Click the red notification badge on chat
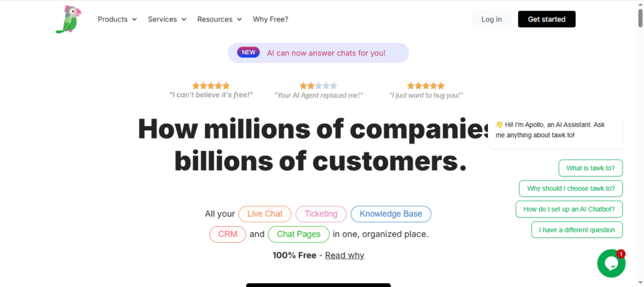 coord(621,254)
